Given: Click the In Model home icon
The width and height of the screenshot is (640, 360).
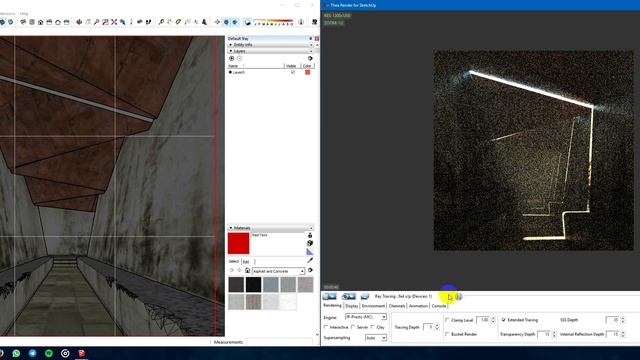Looking at the screenshot, I should coord(247,271).
